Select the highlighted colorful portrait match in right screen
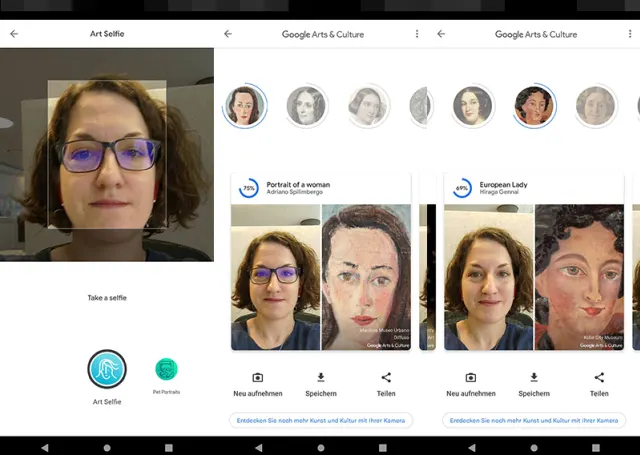 tap(534, 106)
